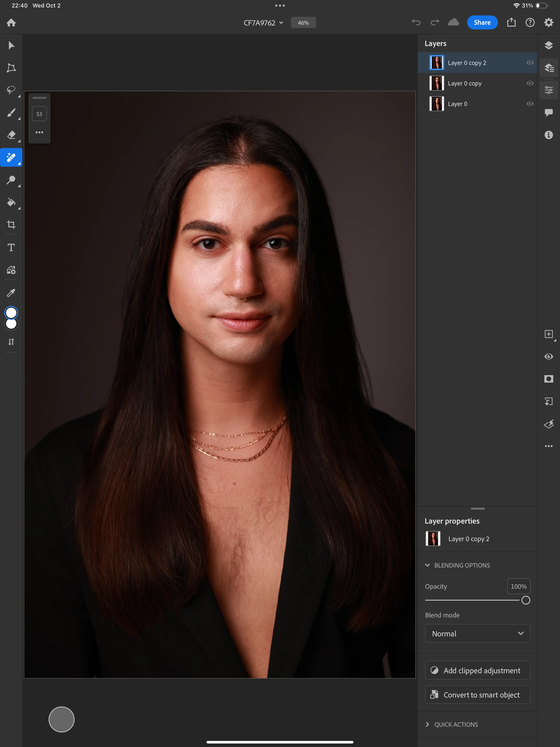Toggle visibility of Layer 0

pos(530,104)
